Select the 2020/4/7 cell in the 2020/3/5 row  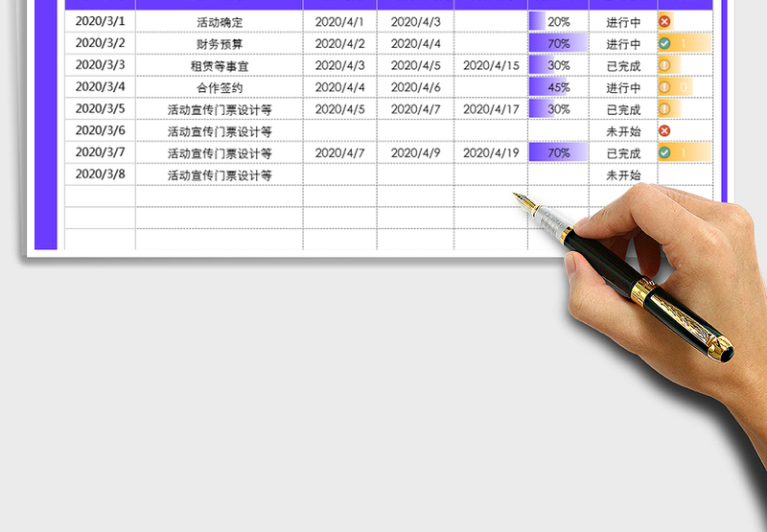coord(416,108)
